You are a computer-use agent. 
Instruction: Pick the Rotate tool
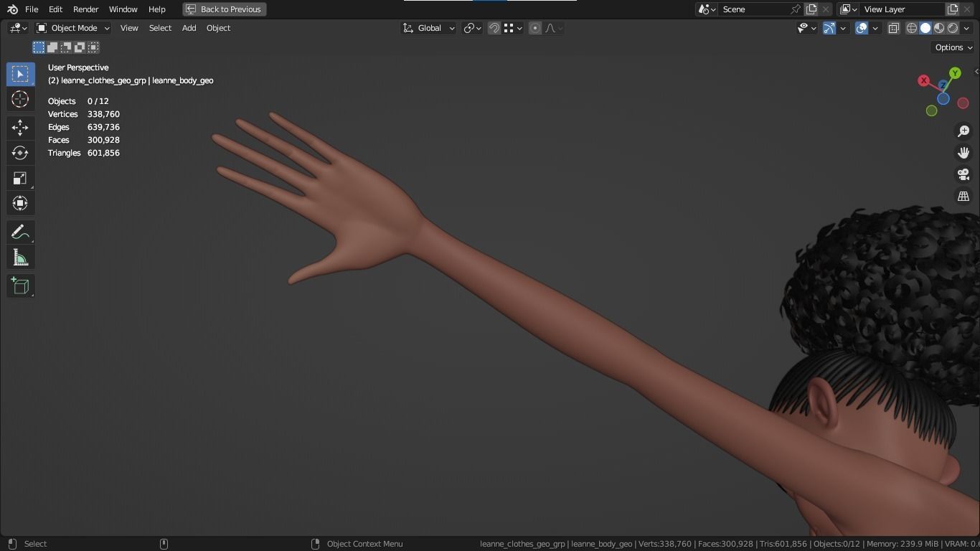pyautogui.click(x=20, y=153)
